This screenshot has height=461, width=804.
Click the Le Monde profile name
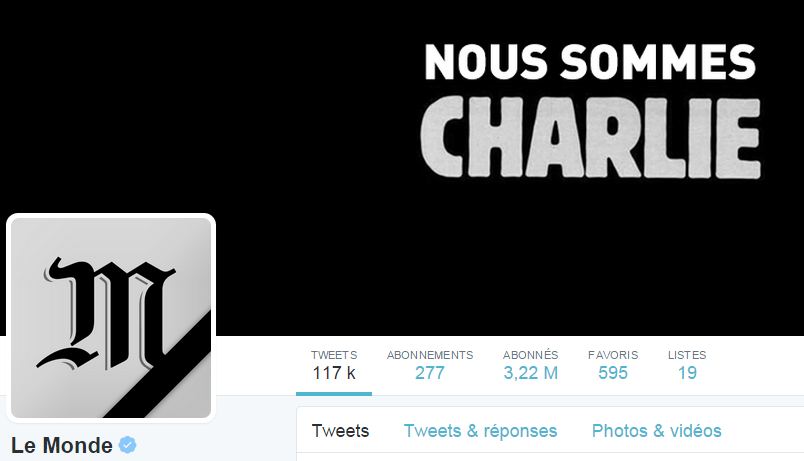pyautogui.click(x=62, y=445)
